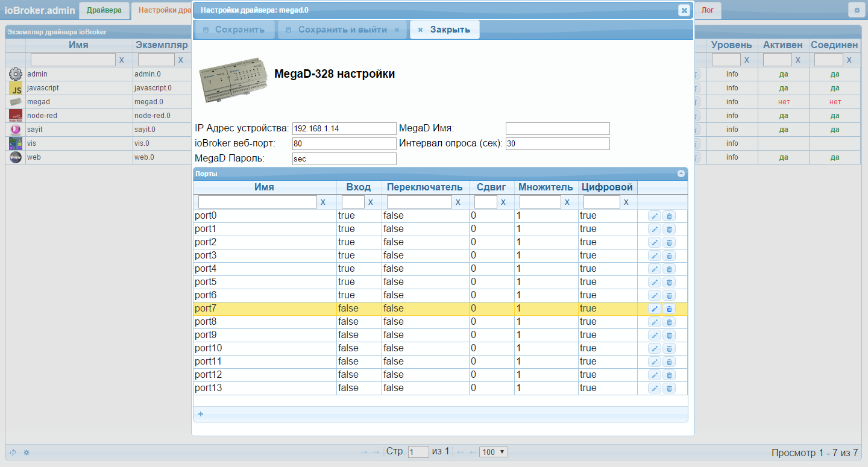
Task: Clear the Сдвиг column filter
Action: coord(503,202)
